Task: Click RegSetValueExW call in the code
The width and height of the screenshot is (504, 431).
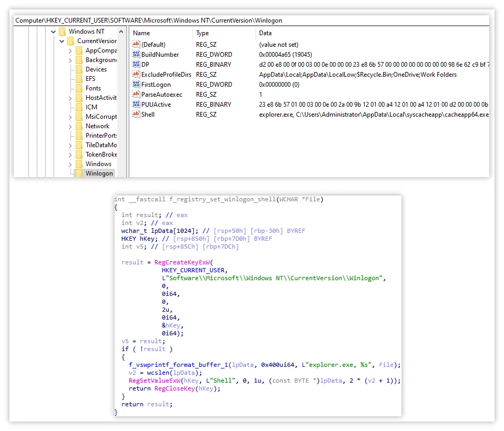Action: 155,381
